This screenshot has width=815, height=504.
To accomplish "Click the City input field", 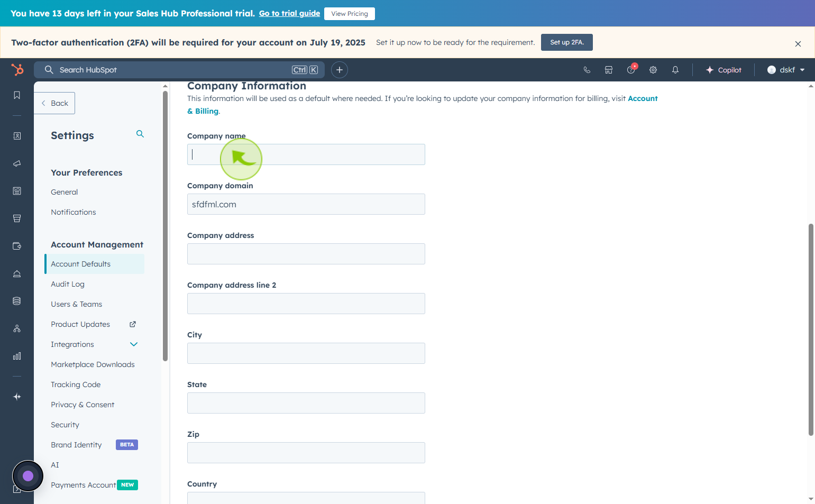I will [x=306, y=353].
